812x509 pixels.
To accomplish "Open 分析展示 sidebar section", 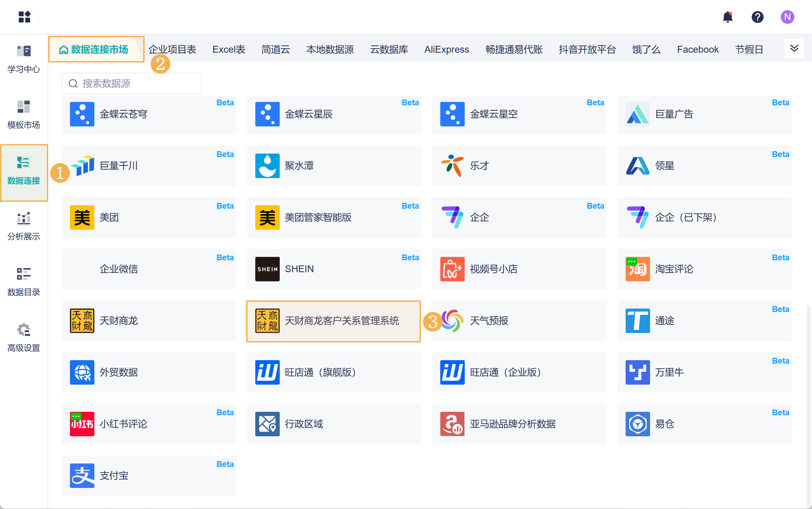I will pos(24,226).
